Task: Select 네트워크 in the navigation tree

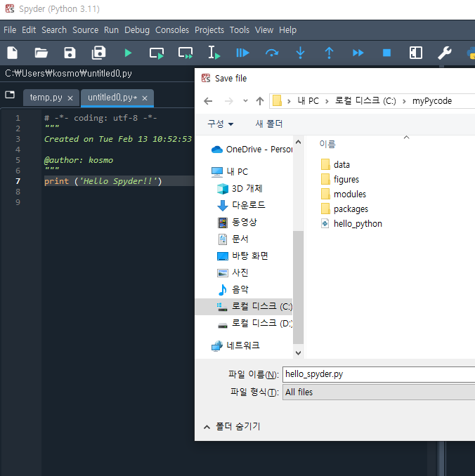Action: pyautogui.click(x=235, y=346)
